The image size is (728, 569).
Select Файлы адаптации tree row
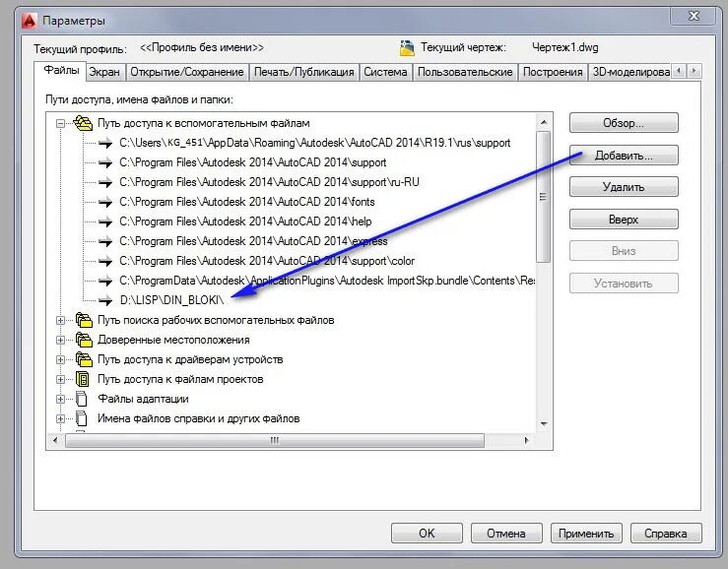[x=143, y=399]
